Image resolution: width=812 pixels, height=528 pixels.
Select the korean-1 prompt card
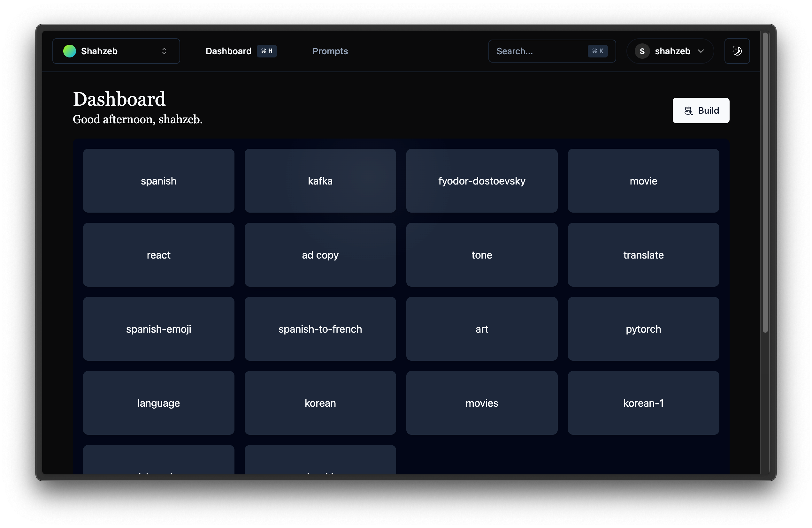(643, 403)
